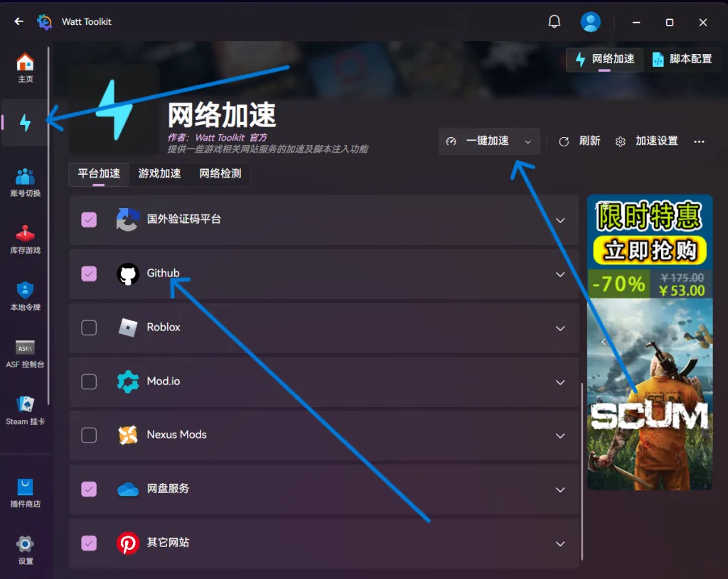This screenshot has width=728, height=579.
Task: Click the Github octocat icon
Action: tap(128, 274)
